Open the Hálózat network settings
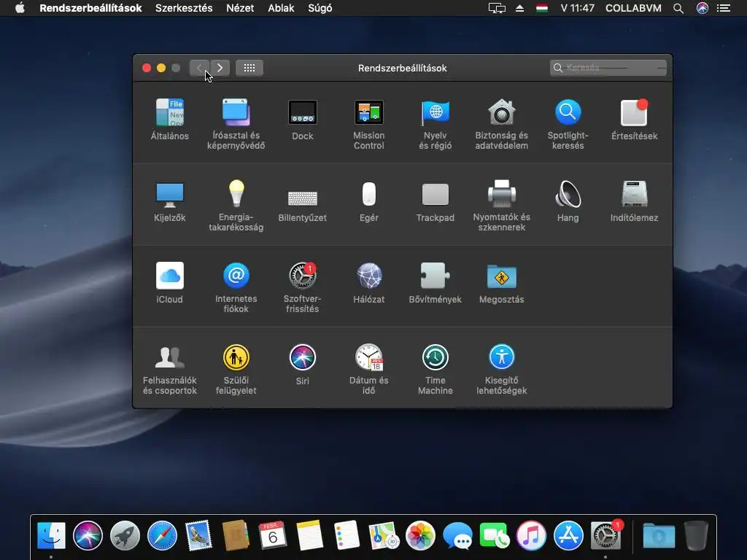 368,283
